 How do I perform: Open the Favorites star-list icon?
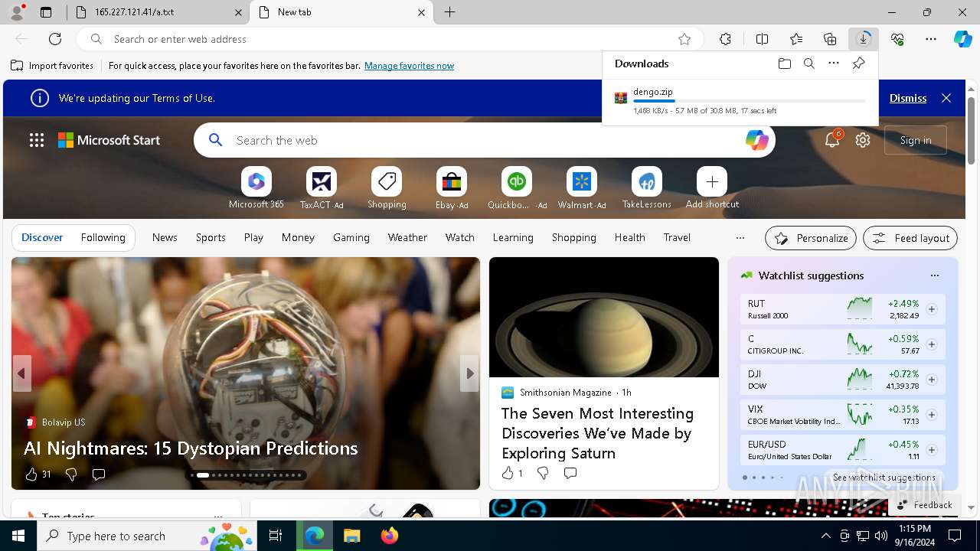point(796,39)
